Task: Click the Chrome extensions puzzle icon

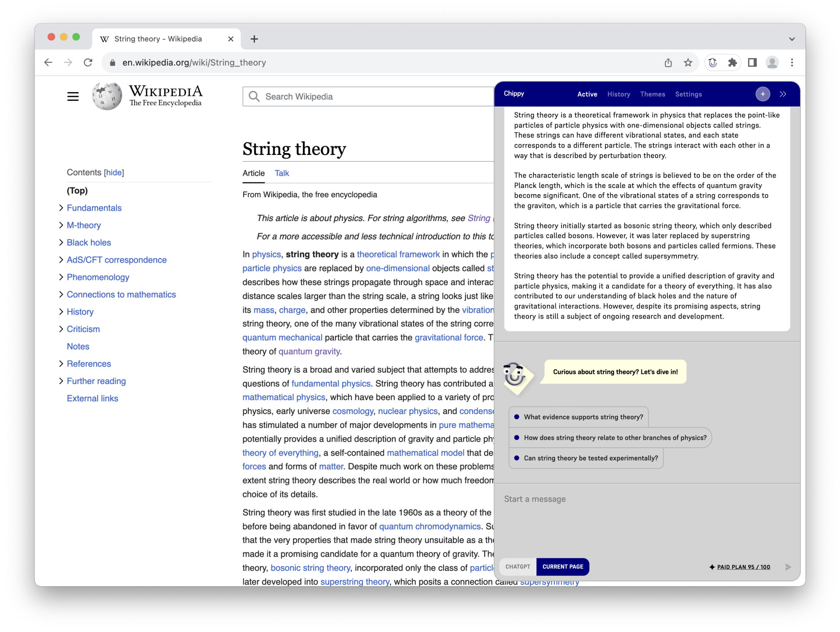Action: 731,62
